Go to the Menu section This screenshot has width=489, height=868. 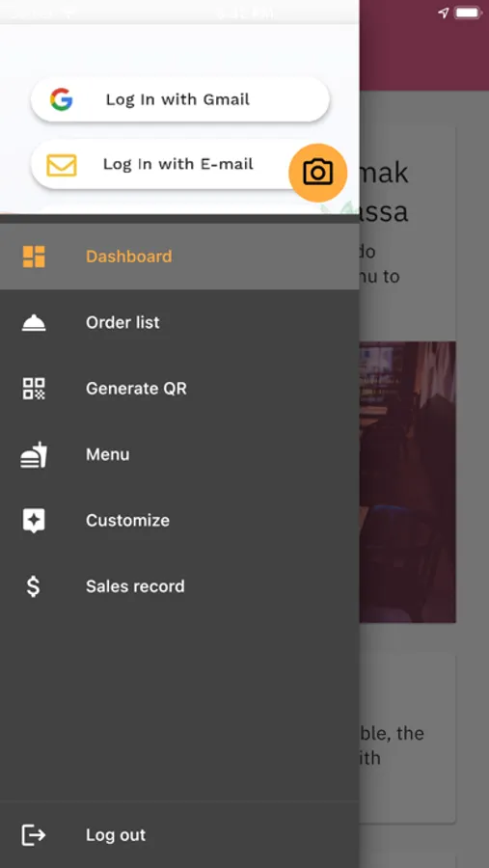(179, 455)
